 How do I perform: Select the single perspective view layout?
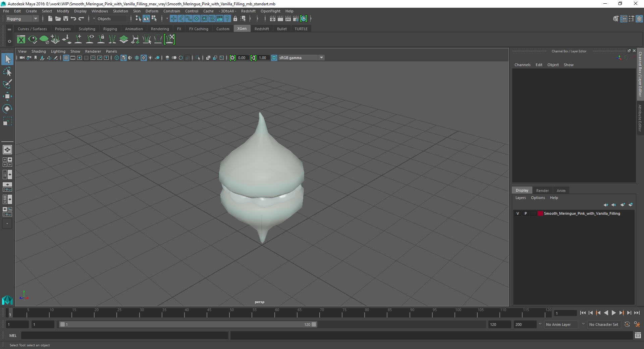click(7, 150)
